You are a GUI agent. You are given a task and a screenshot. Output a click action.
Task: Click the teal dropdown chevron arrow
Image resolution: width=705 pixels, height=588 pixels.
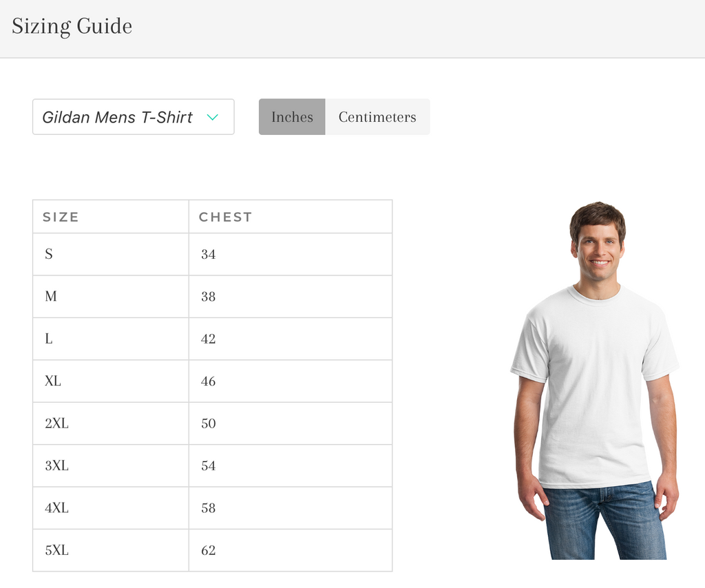click(213, 118)
